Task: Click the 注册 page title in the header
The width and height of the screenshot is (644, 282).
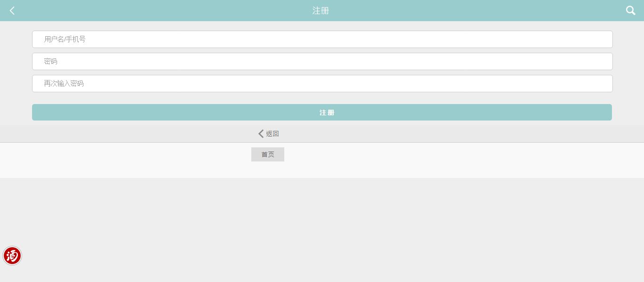Action: (x=321, y=10)
